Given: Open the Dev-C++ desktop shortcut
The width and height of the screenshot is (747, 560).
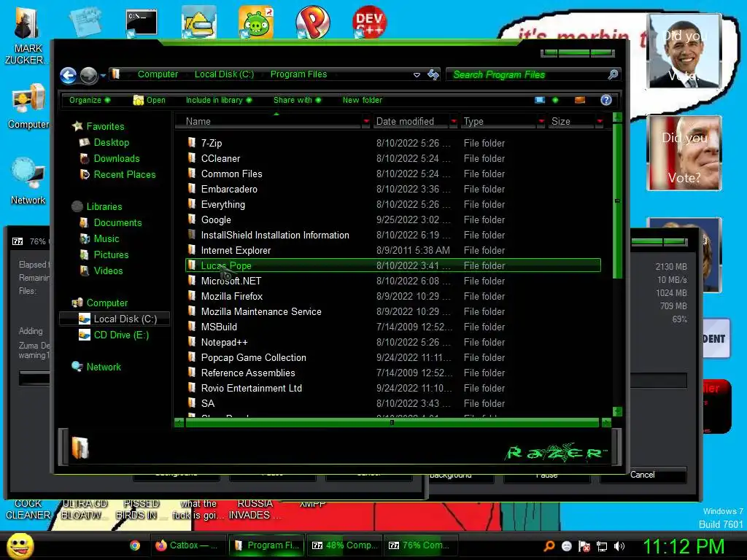Looking at the screenshot, I should (x=370, y=23).
